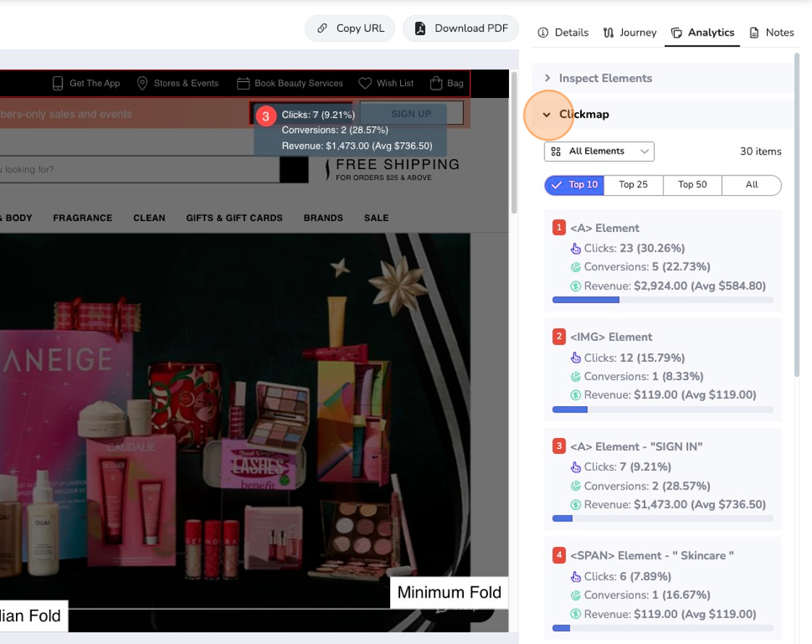Click the shopping bag icon

click(436, 83)
